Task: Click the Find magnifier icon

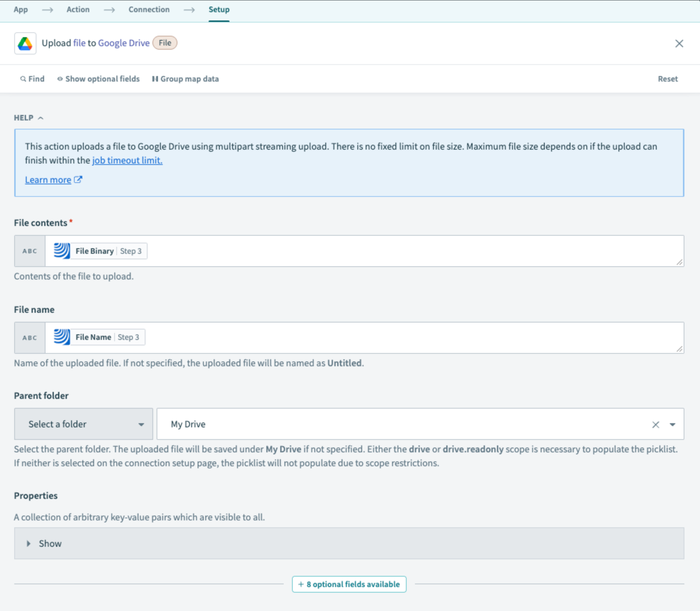Action: 23,79
